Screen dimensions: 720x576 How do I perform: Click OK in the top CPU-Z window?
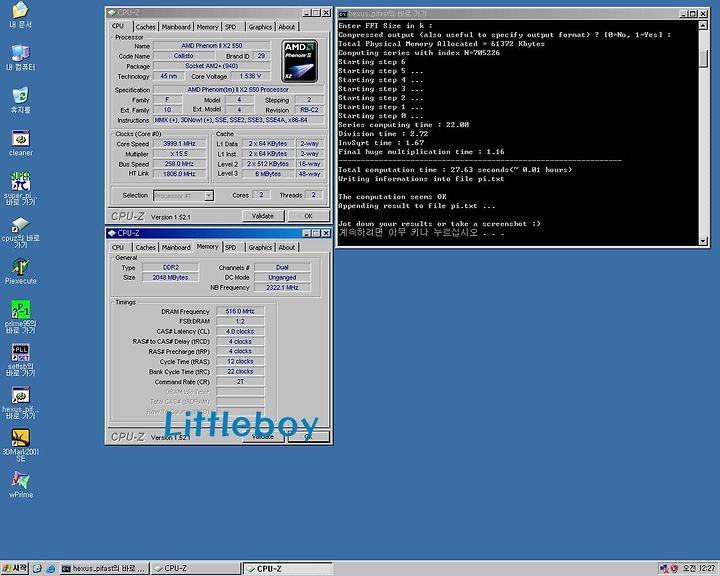coord(308,216)
